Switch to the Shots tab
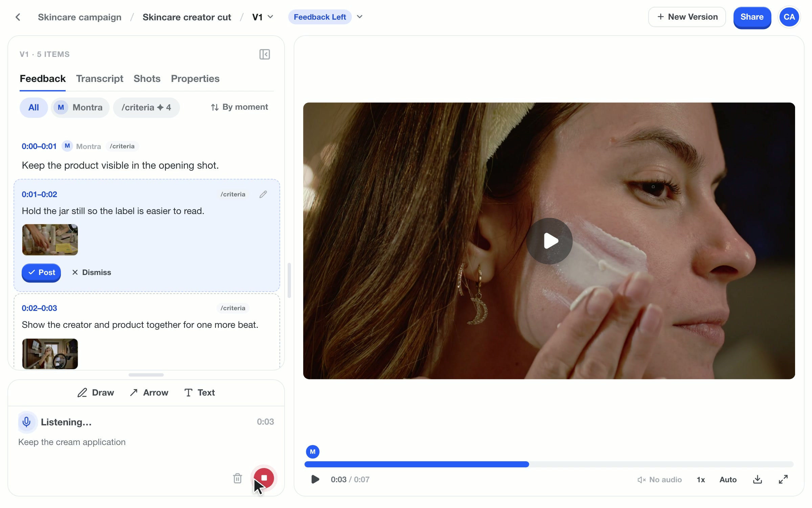This screenshot has width=812, height=508. click(x=147, y=79)
